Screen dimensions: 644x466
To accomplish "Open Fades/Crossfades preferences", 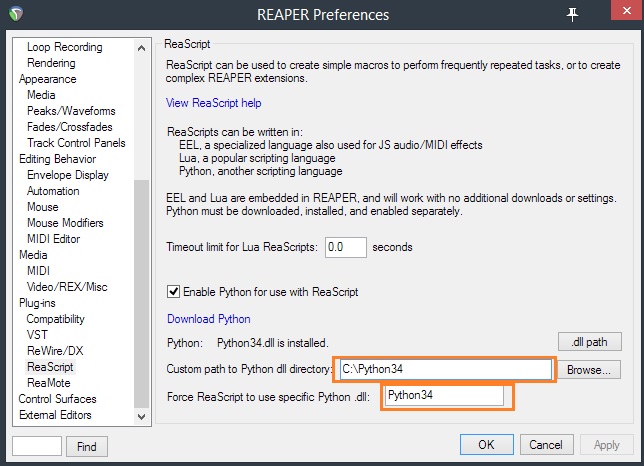I will click(x=70, y=127).
